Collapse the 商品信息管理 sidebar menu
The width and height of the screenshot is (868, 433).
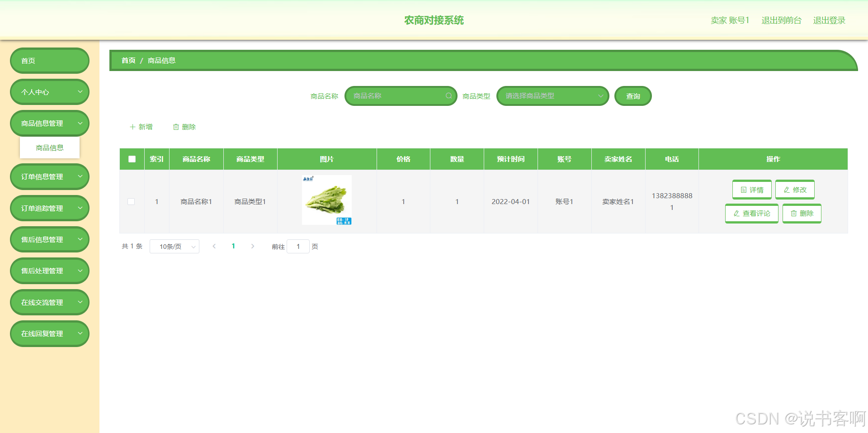click(50, 123)
